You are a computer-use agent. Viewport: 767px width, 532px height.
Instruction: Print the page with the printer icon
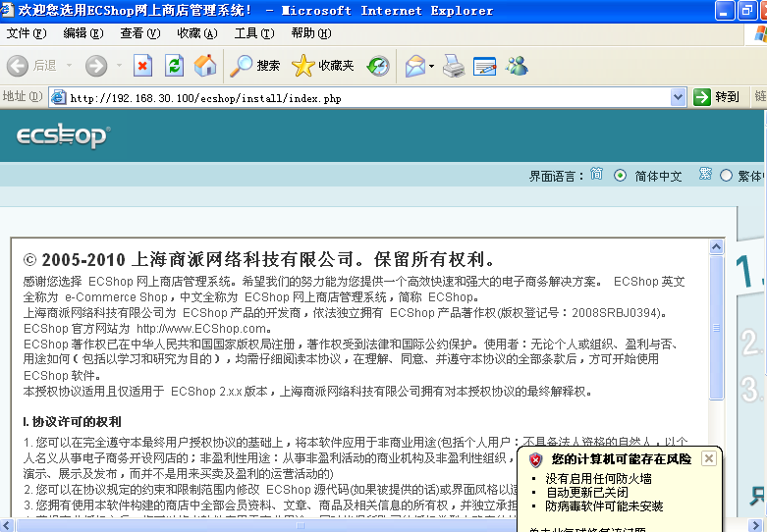pyautogui.click(x=454, y=66)
